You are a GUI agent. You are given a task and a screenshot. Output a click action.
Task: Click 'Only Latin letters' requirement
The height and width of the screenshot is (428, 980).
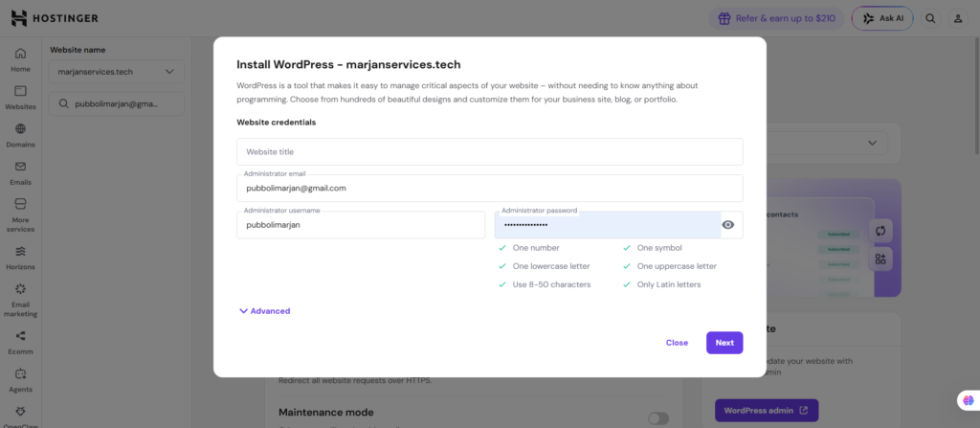coord(669,284)
